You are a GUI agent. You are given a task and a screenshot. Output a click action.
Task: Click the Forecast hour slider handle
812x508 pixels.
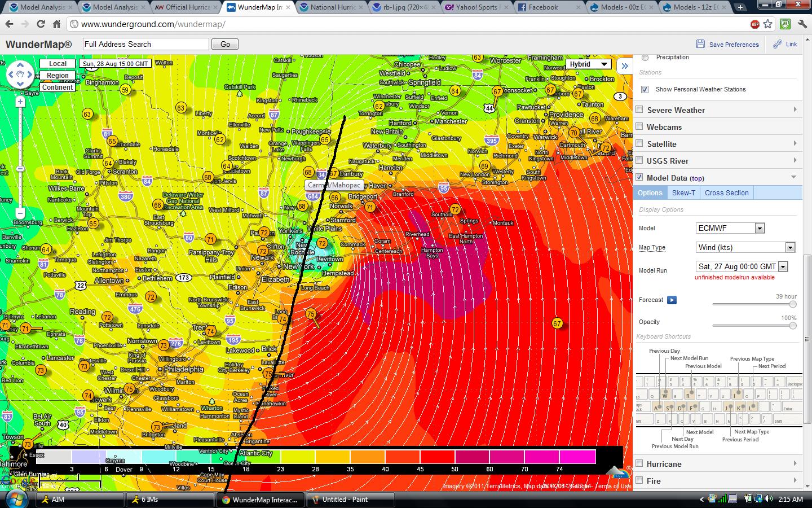click(793, 304)
